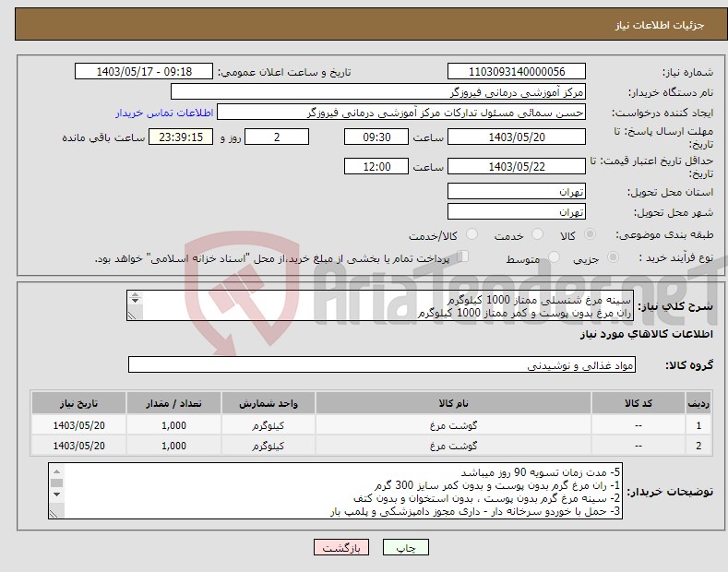Click the ردیف column header
Screen dimensions: 728x572
coord(698,403)
